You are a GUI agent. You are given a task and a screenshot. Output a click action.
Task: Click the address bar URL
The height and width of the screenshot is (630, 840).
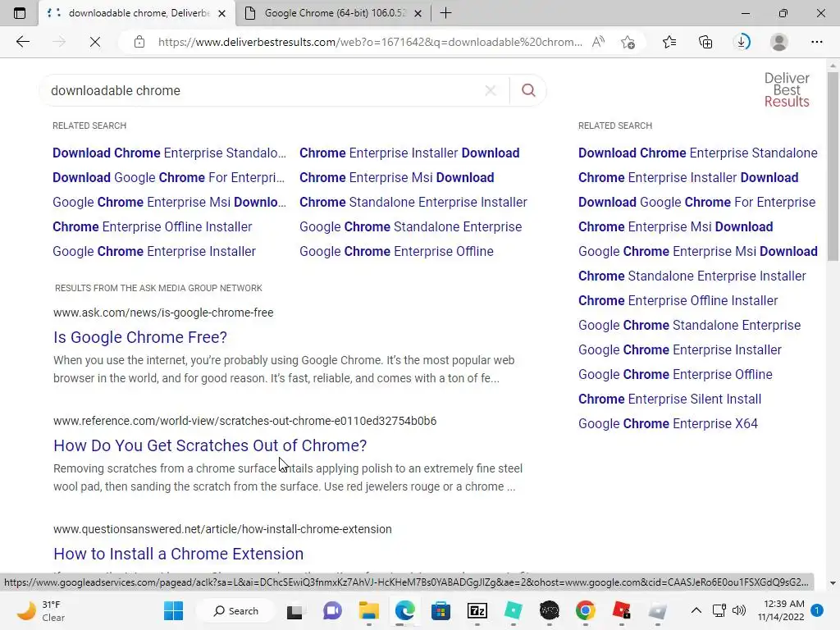click(x=370, y=42)
